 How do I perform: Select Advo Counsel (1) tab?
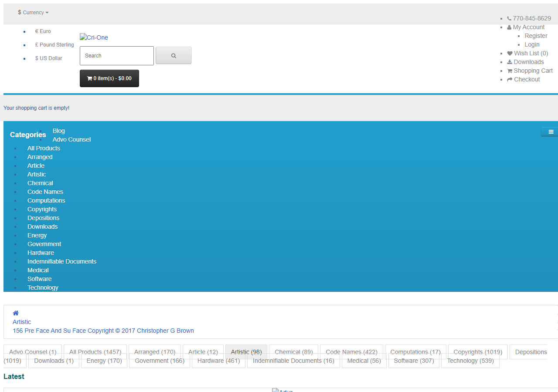33,352
